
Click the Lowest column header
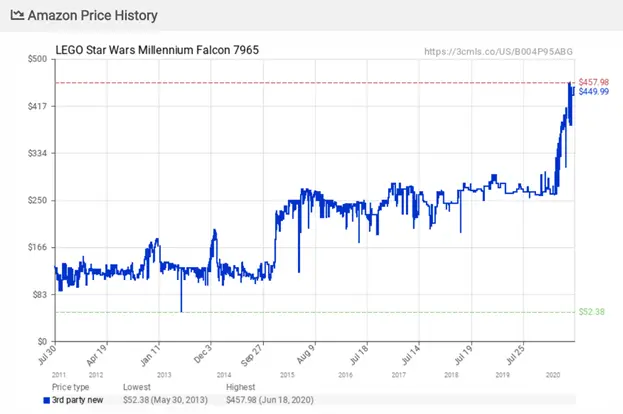[x=137, y=387]
